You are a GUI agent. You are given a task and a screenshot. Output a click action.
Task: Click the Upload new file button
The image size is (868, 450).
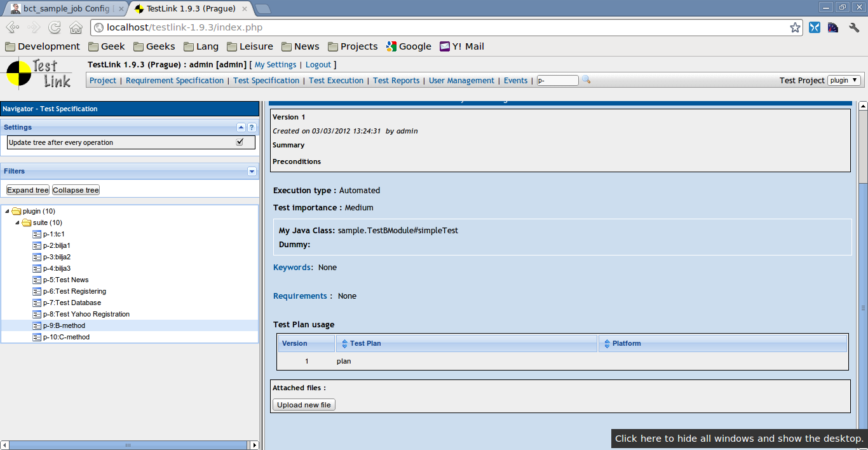click(304, 405)
